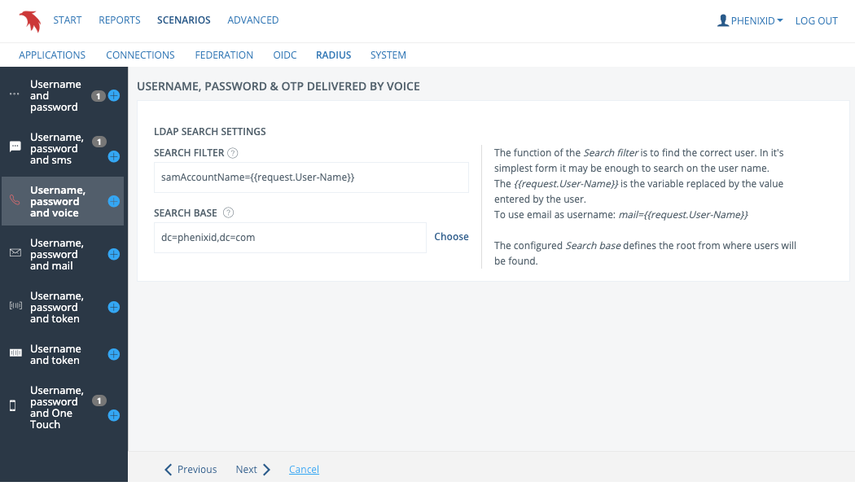Select Username, password and token scenario
Screen dimensions: 855x486
click(57, 308)
